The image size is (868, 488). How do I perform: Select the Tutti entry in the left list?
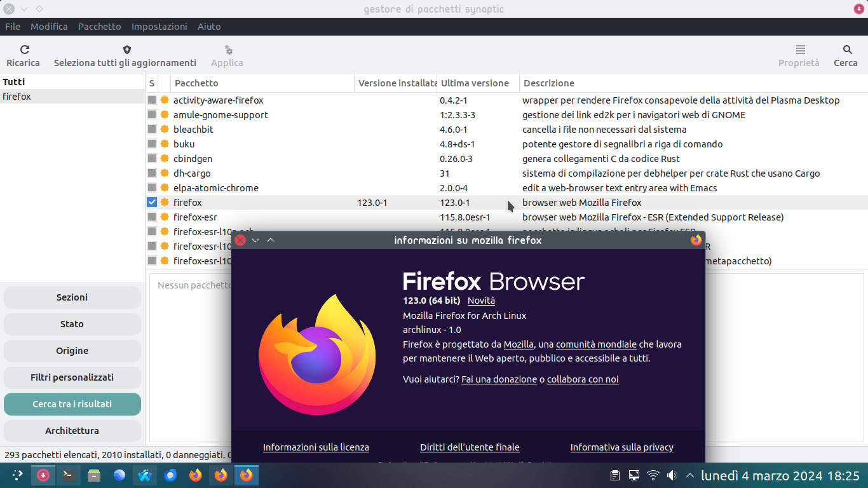pyautogui.click(x=72, y=82)
